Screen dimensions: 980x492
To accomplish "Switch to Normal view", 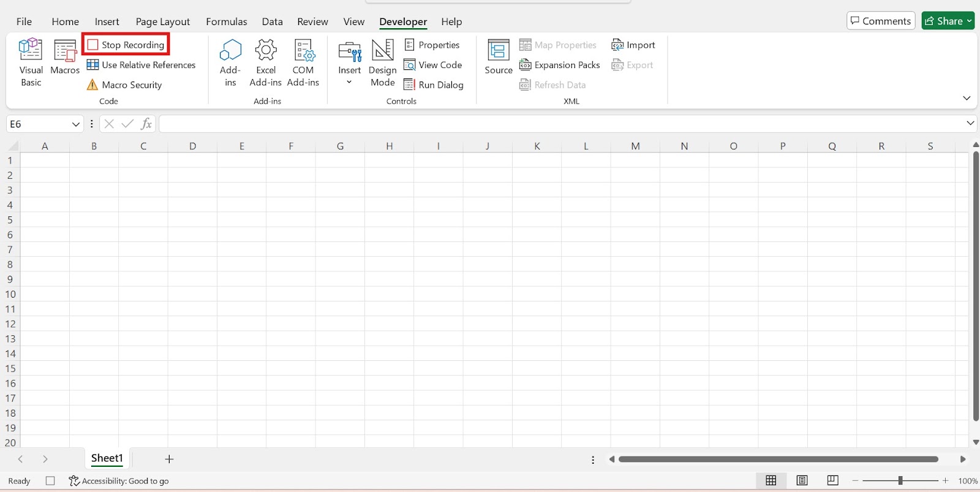I will point(771,480).
